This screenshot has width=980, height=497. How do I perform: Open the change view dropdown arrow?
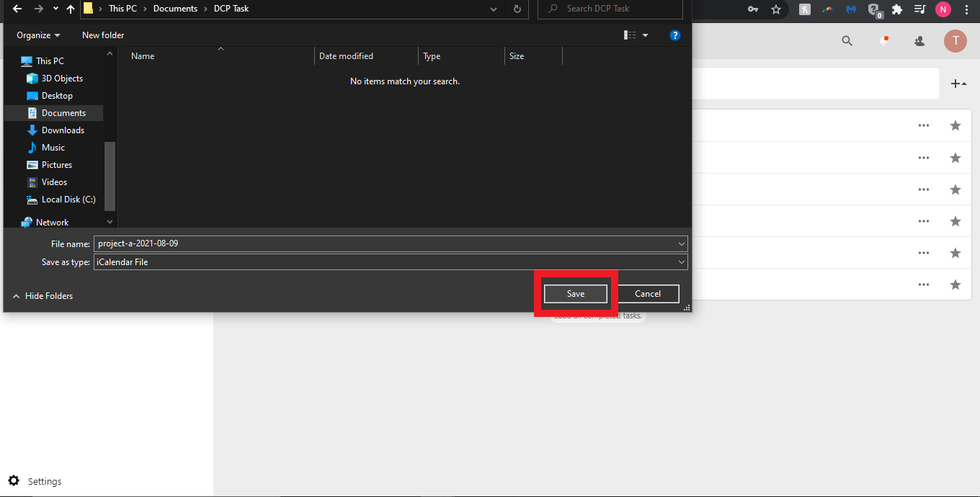click(x=646, y=35)
